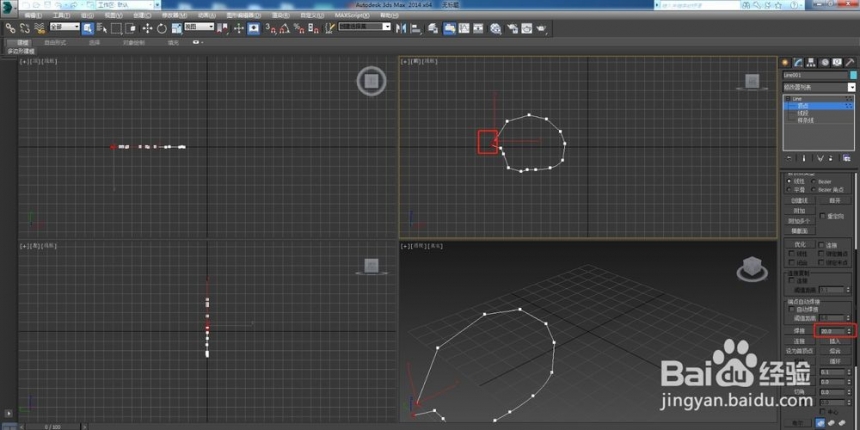860x430 pixels.
Task: Click the front viewport ViewCube
Action: pos(752,82)
